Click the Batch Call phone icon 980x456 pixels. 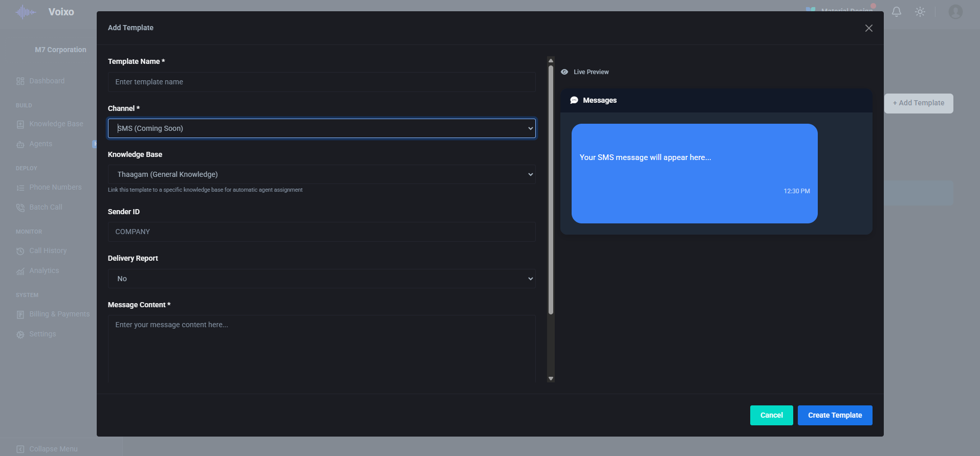(20, 208)
